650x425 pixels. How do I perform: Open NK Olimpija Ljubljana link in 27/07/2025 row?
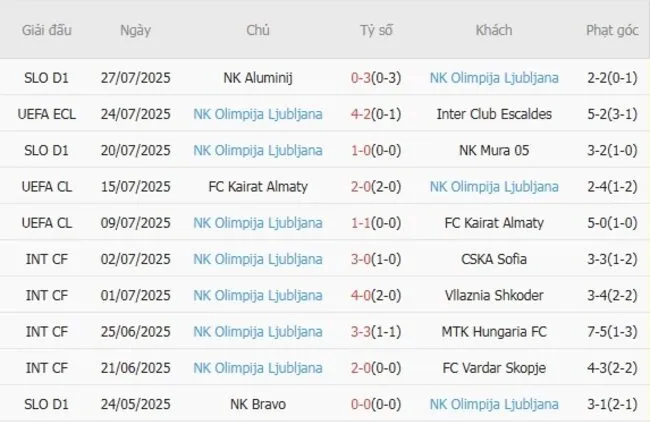point(494,77)
